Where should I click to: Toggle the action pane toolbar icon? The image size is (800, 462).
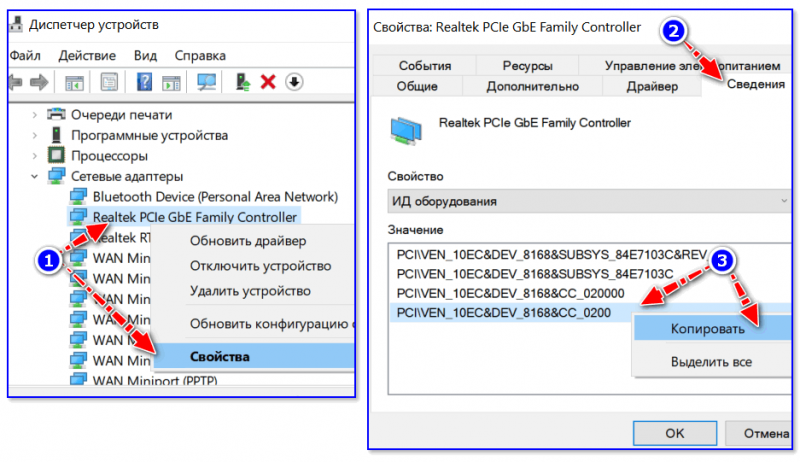click(x=171, y=82)
